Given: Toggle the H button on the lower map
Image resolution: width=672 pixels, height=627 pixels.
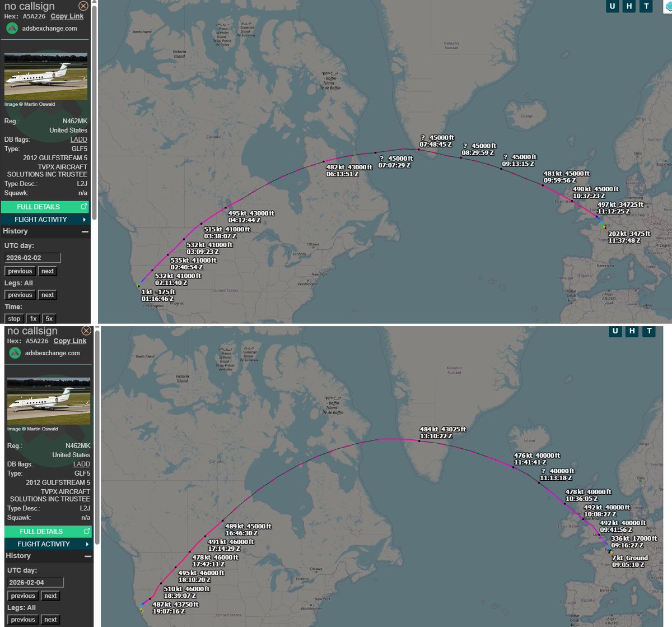Looking at the screenshot, I should (x=632, y=331).
